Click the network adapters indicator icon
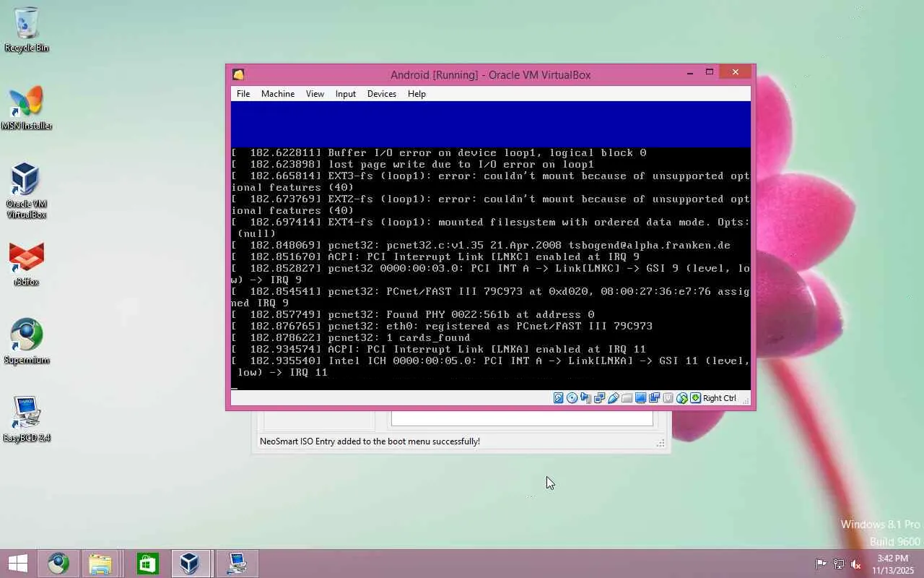The width and height of the screenshot is (924, 578). (x=600, y=398)
